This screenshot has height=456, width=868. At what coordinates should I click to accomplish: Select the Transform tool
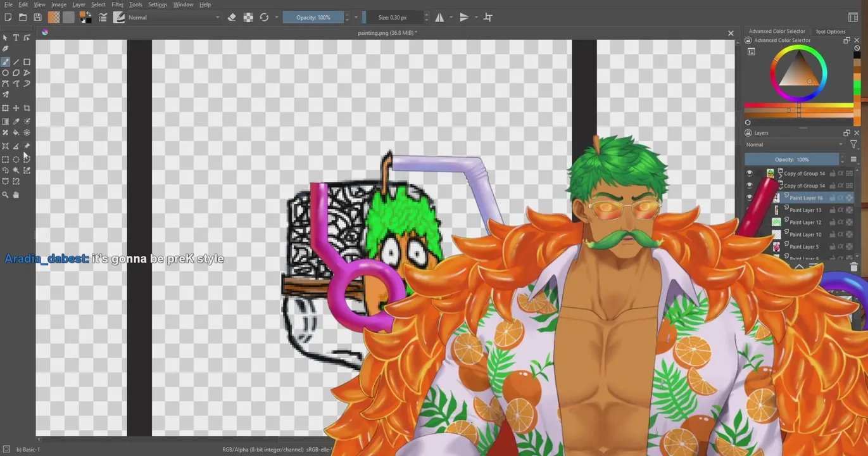6,108
